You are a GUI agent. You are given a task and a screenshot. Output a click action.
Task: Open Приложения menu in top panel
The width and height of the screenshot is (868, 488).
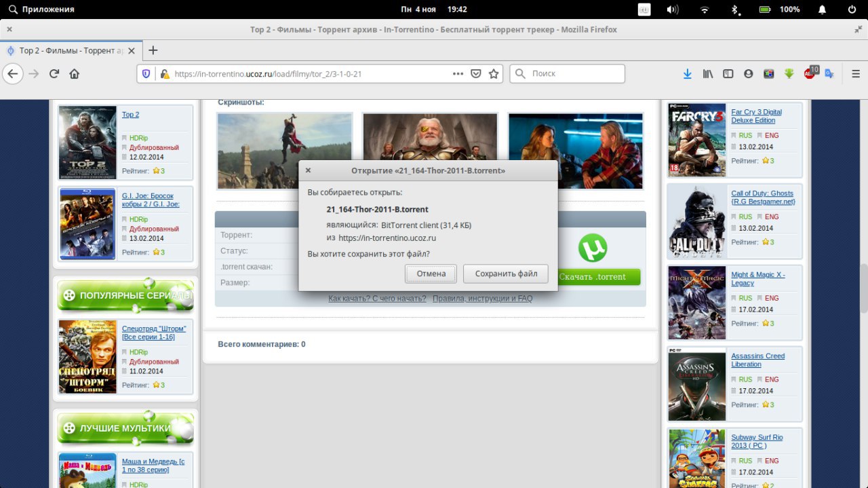click(41, 10)
